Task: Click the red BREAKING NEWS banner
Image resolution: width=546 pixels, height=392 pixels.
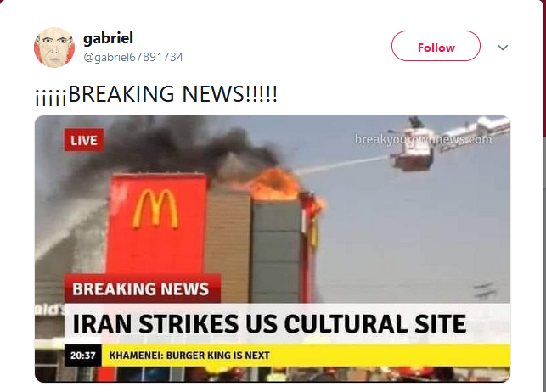Action: [x=143, y=288]
